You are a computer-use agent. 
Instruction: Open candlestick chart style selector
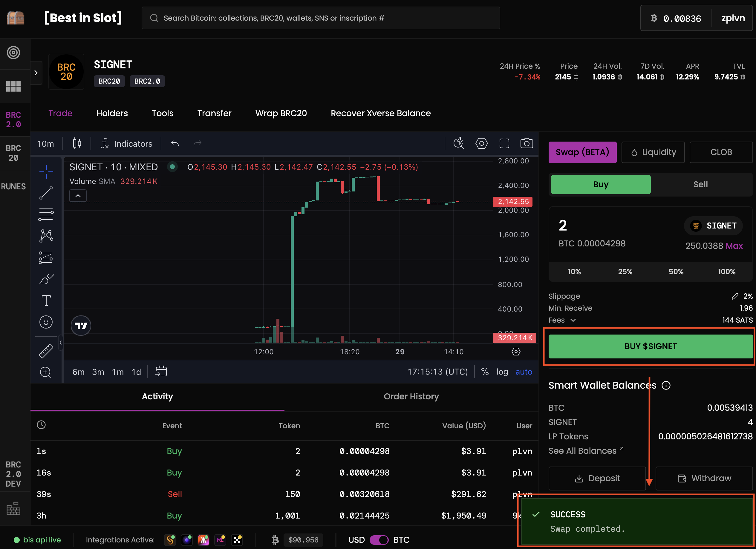coord(77,144)
